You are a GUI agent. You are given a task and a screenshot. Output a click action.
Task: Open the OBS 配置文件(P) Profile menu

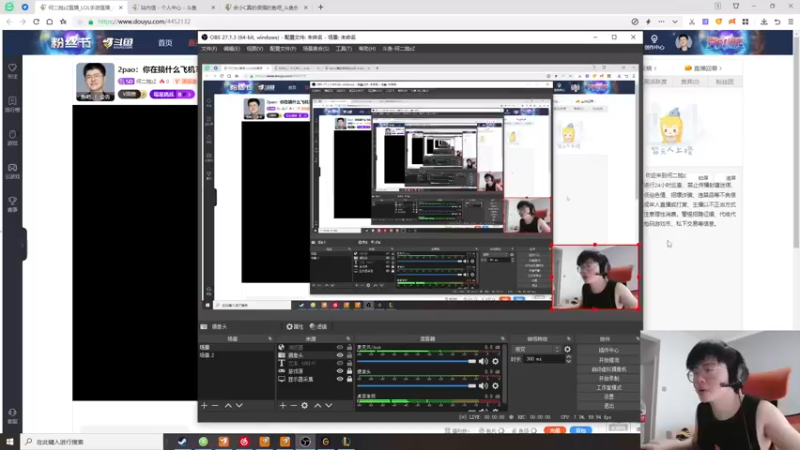283,49
